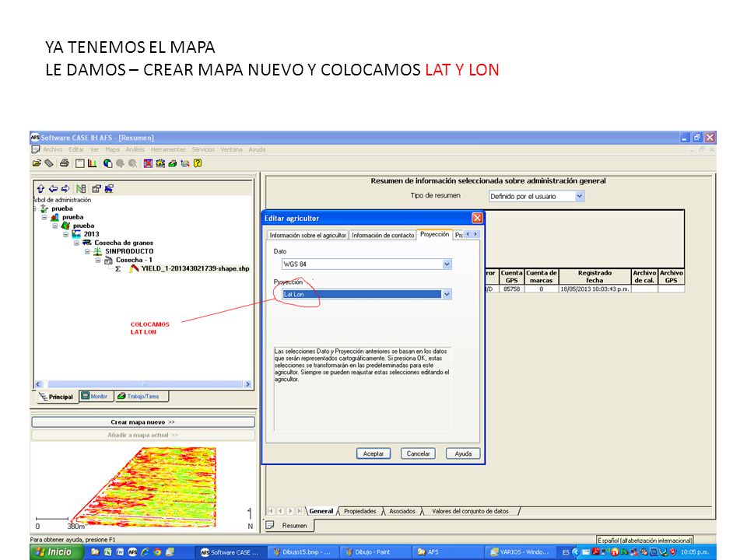Click the tree scrollbar right arrow

pos(247,384)
